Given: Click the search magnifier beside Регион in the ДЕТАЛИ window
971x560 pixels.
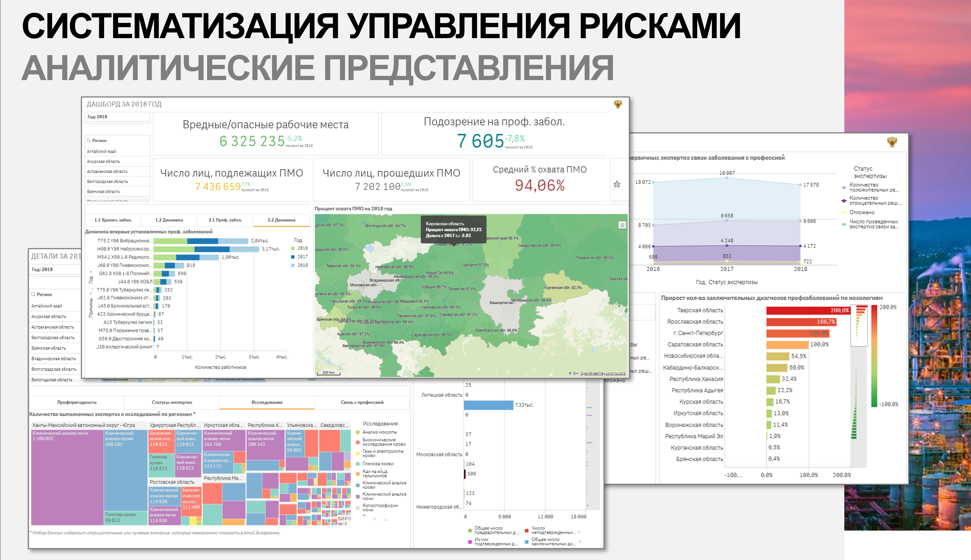Looking at the screenshot, I should (33, 294).
